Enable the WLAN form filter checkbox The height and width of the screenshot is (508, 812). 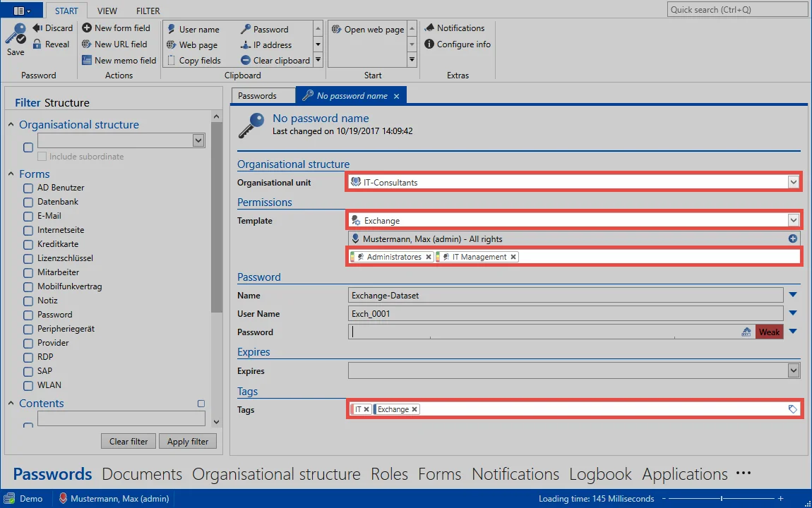coord(28,385)
